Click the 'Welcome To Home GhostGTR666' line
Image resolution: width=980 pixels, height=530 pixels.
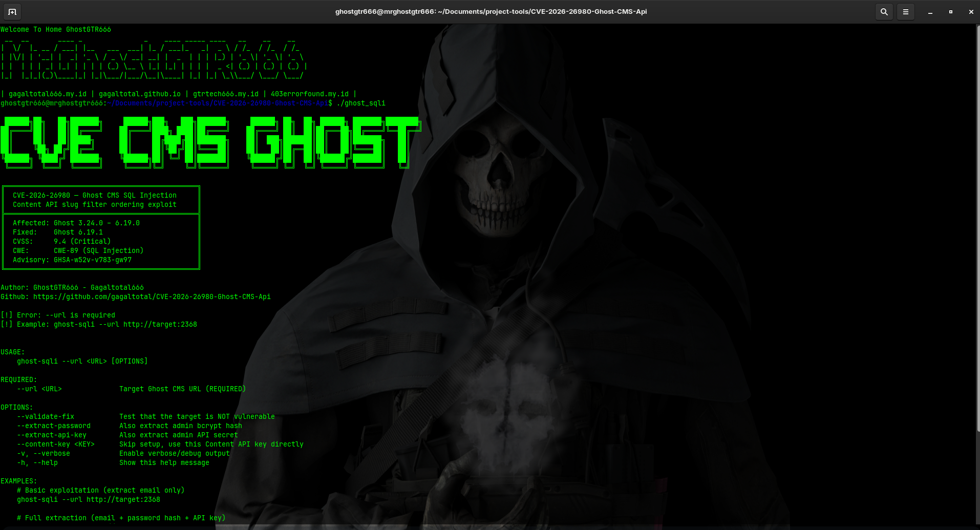pyautogui.click(x=56, y=30)
